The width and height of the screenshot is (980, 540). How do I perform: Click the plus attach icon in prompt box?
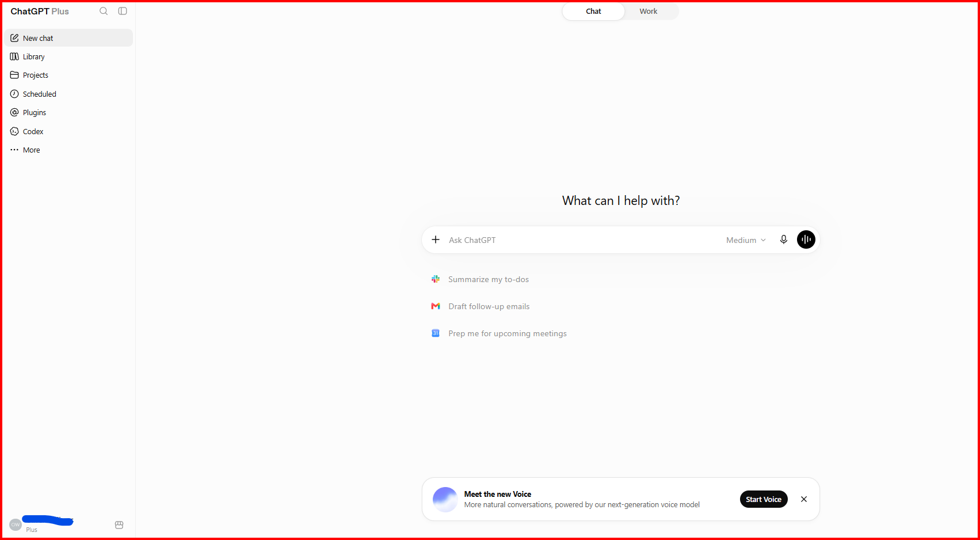[x=436, y=239]
